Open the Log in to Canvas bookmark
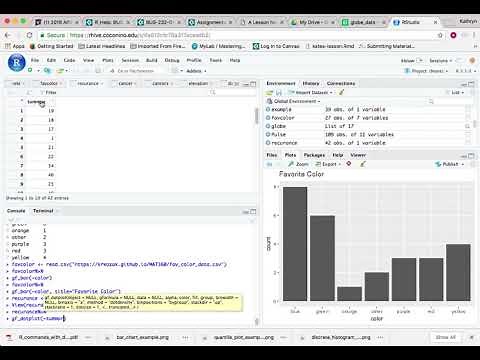This screenshot has width=480, height=360. [276, 46]
